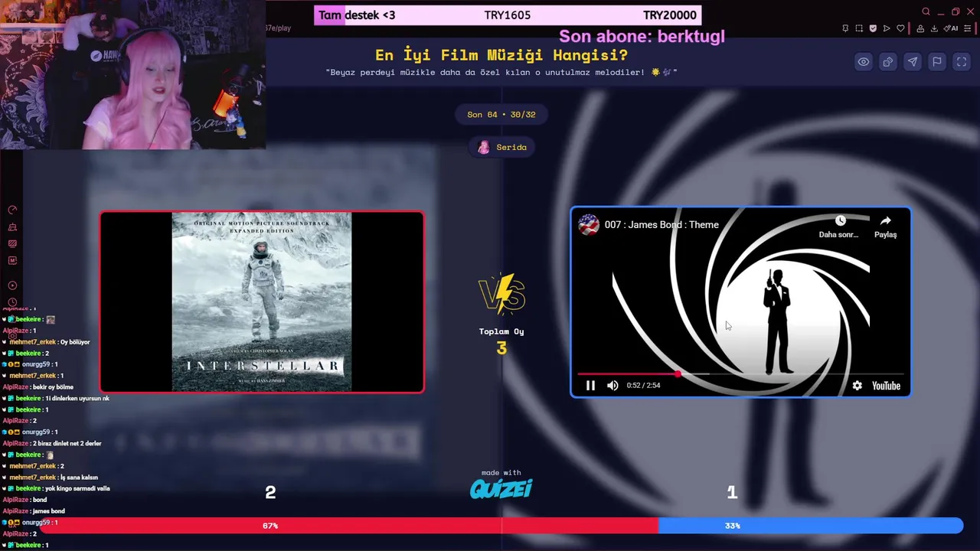Open the M messenger sidebar icon
The image size is (980, 551).
[12, 261]
